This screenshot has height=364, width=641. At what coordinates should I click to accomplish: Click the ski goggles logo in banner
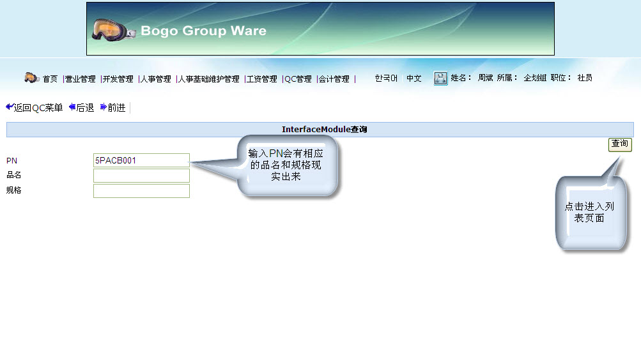tap(113, 29)
